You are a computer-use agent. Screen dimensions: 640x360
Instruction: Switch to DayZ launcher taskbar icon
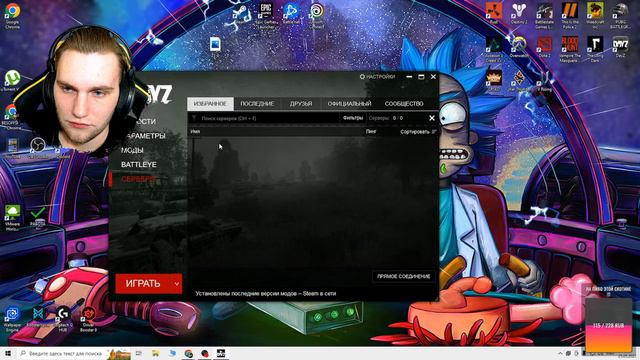point(221,353)
